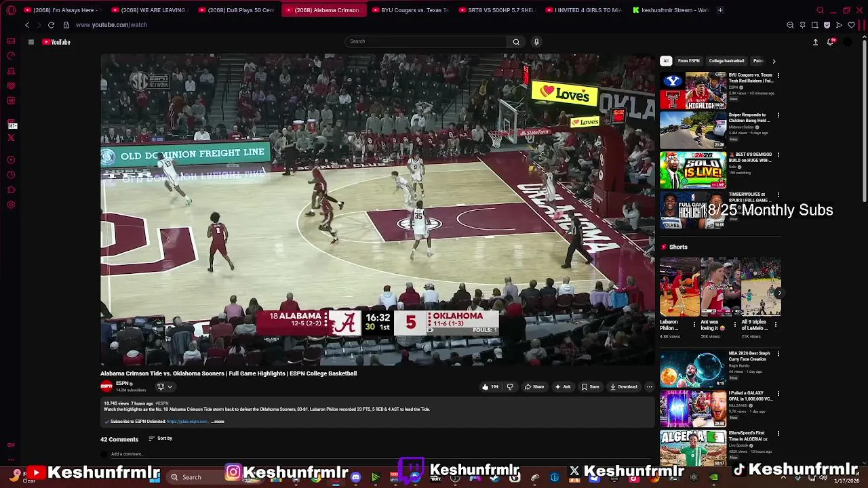The image size is (868, 488).
Task: Go to YouTube home via logo
Action: [x=56, y=42]
